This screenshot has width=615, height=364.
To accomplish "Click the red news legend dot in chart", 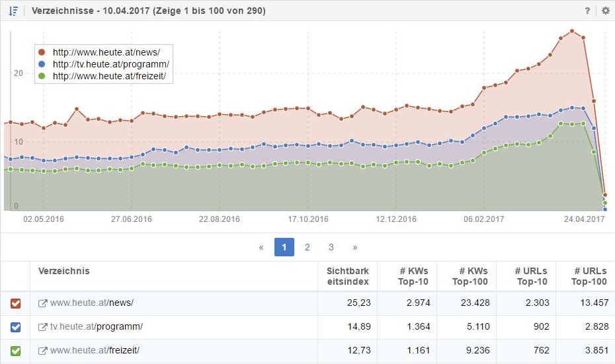I will [x=42, y=52].
